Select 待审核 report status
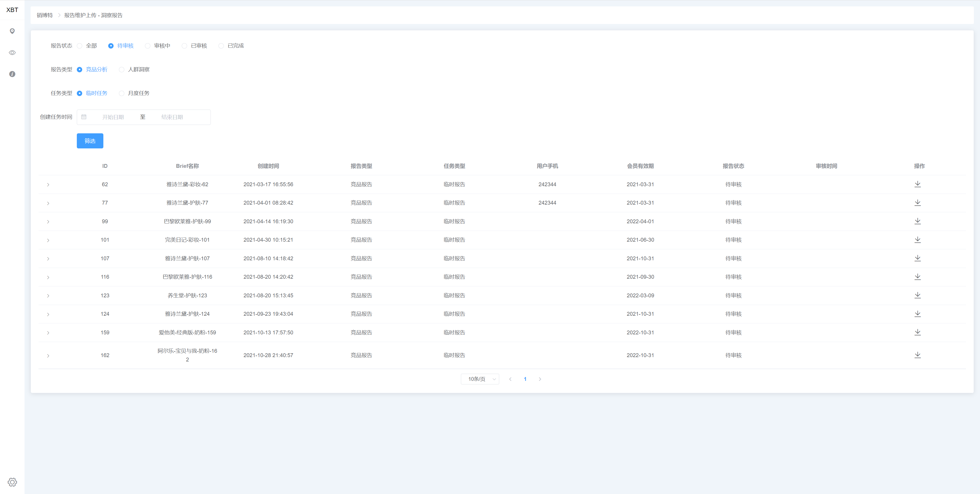Image resolution: width=980 pixels, height=494 pixels. tap(121, 46)
